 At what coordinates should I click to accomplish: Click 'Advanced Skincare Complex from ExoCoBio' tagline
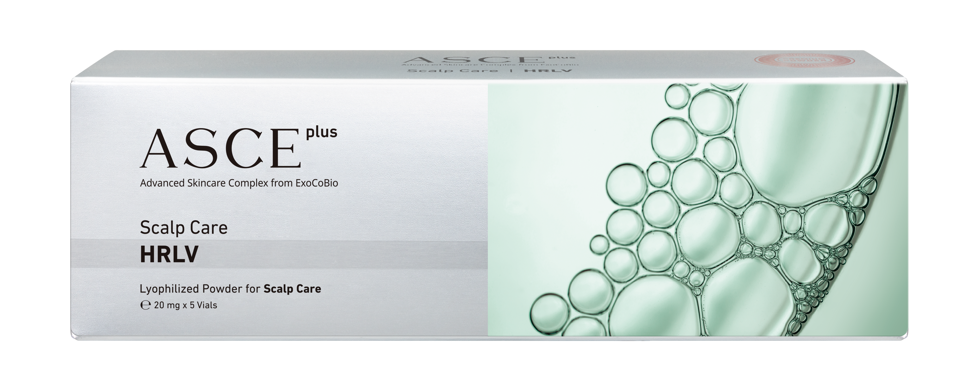[x=239, y=183]
